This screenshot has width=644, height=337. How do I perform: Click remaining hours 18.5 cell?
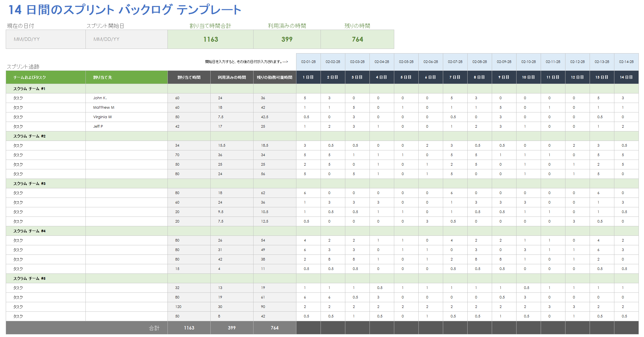(x=275, y=145)
